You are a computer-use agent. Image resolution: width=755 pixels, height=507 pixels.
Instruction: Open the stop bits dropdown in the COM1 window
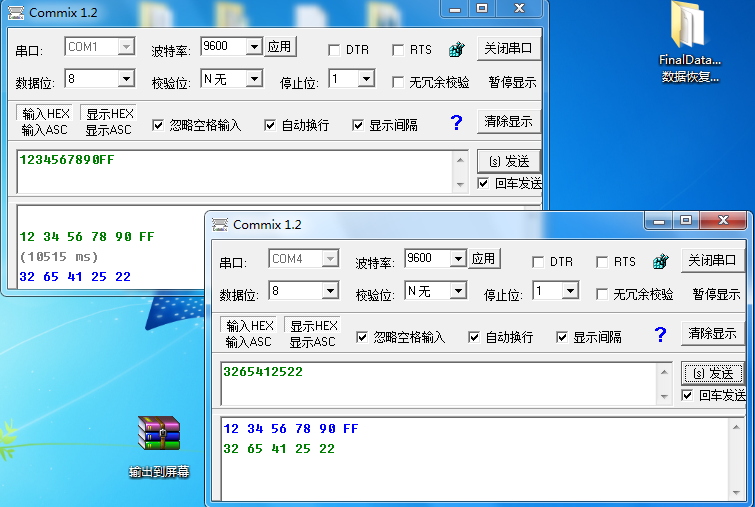(366, 78)
